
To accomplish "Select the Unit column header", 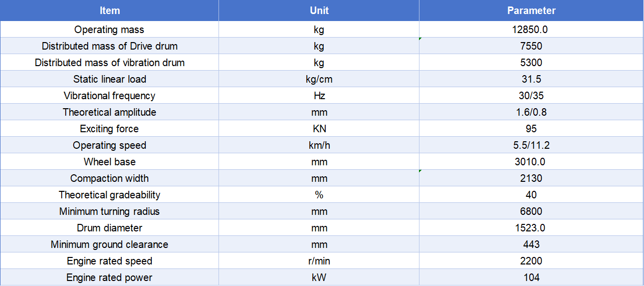I will [319, 11].
